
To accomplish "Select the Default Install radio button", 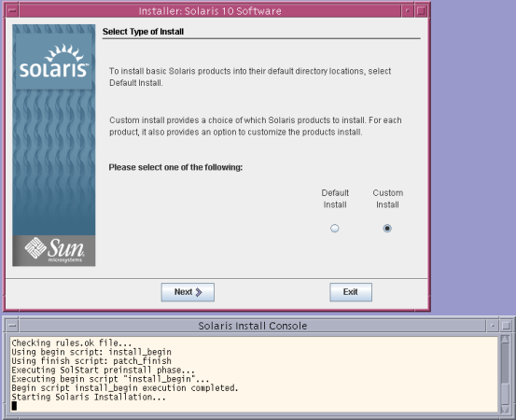I will [334, 228].
